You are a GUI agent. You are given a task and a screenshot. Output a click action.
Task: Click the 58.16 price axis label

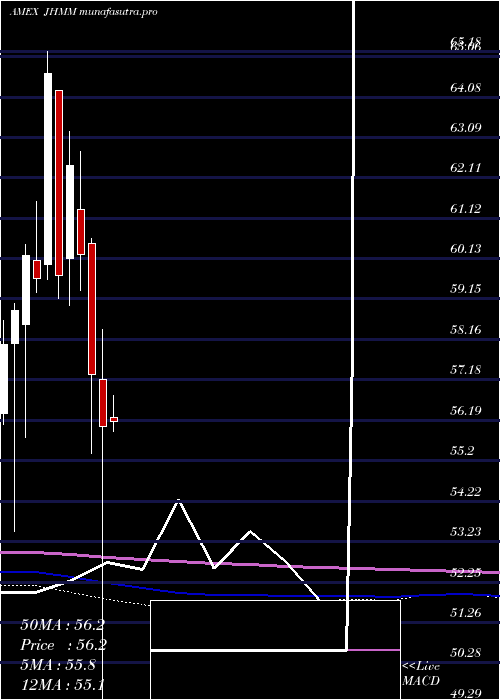466,329
